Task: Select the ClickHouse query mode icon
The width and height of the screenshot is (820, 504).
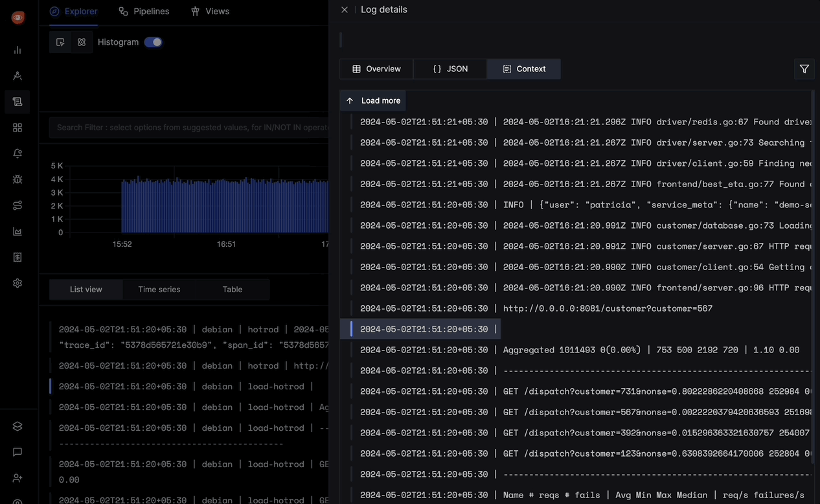Action: (x=82, y=42)
